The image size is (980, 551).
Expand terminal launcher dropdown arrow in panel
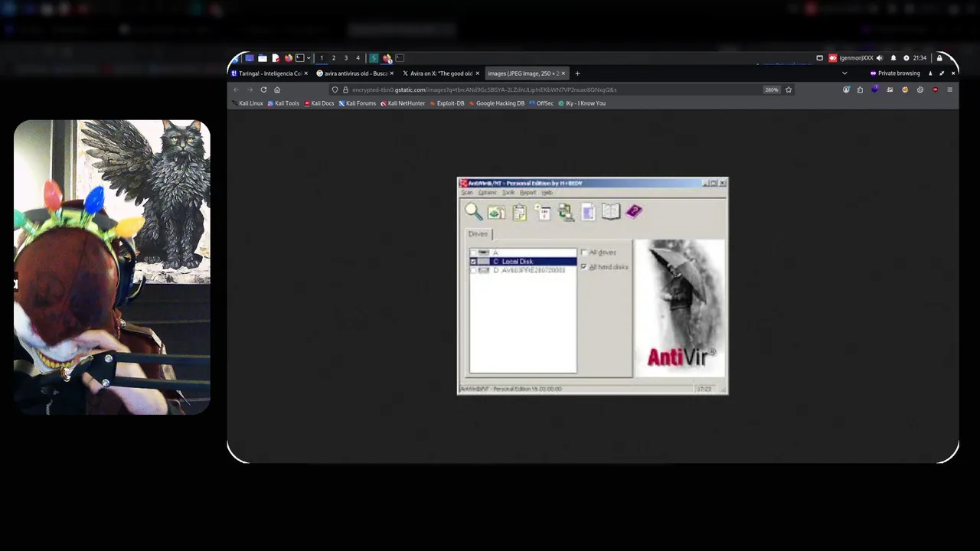pyautogui.click(x=309, y=58)
